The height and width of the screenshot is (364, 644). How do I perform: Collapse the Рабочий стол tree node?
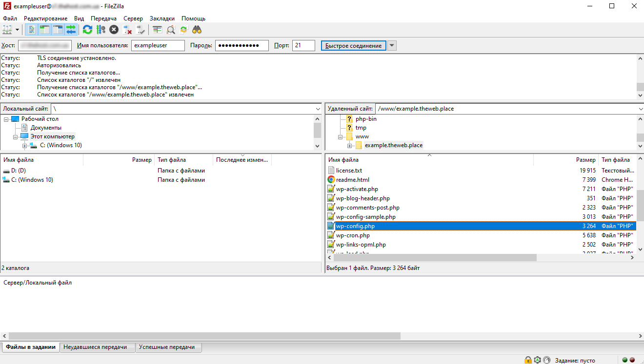point(6,119)
